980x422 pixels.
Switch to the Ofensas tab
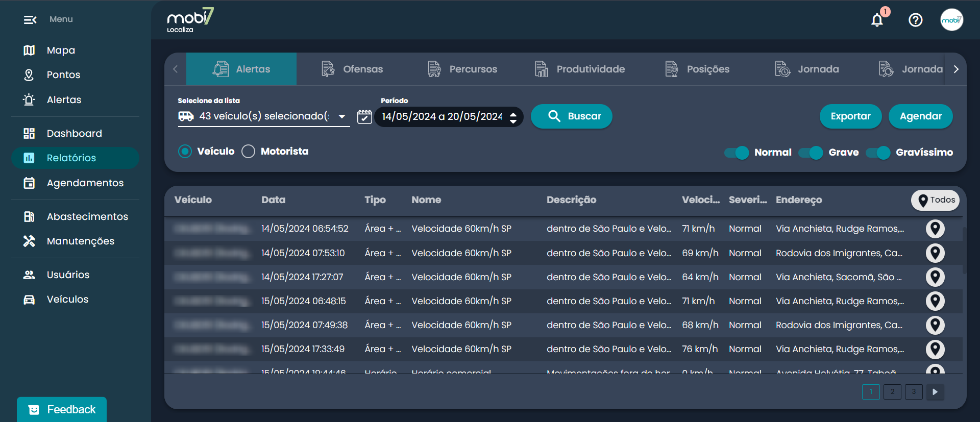(x=352, y=69)
